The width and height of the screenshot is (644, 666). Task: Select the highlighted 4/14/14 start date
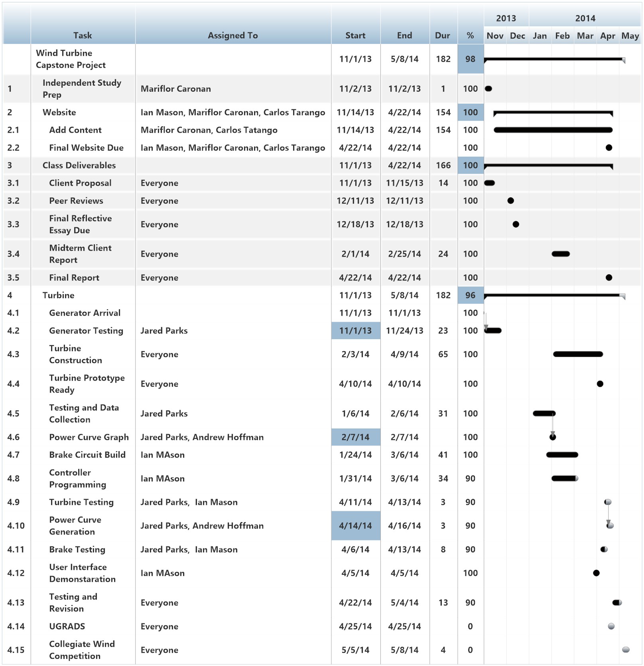(356, 526)
